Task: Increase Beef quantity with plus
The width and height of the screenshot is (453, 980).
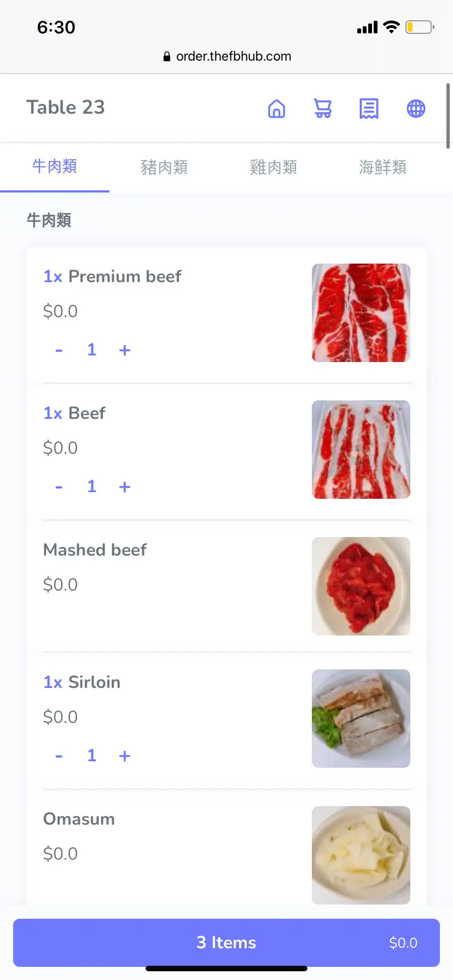Action: 125,487
